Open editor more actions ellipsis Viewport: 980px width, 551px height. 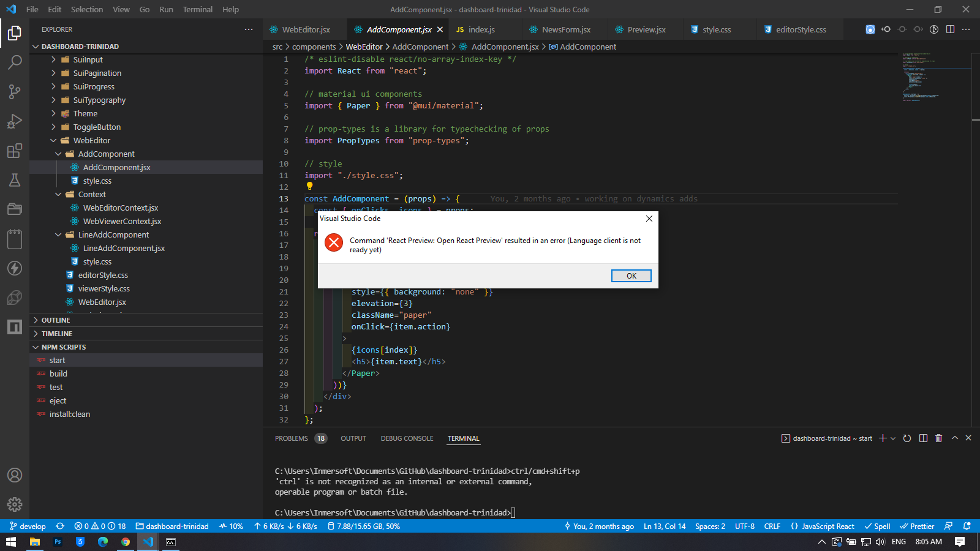coord(966,29)
